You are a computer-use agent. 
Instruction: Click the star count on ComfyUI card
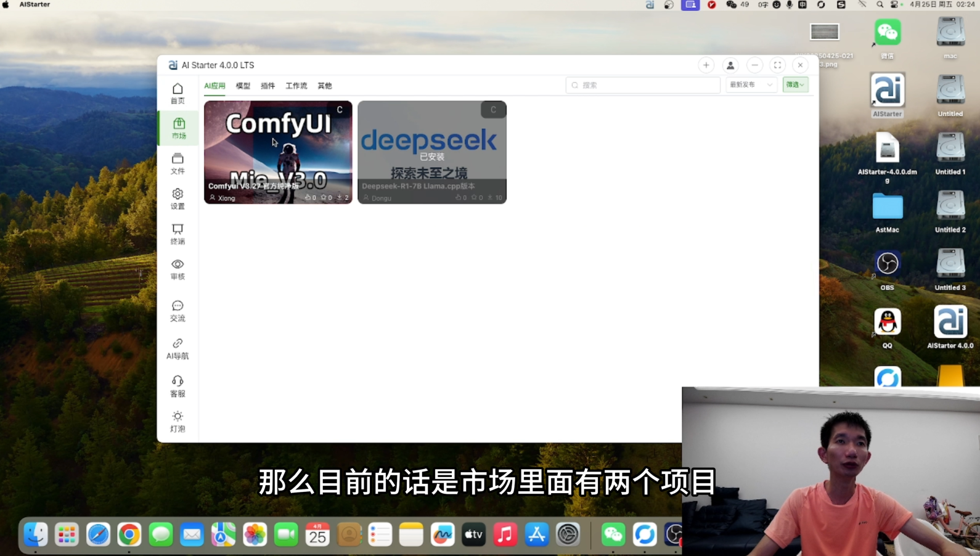coord(327,198)
